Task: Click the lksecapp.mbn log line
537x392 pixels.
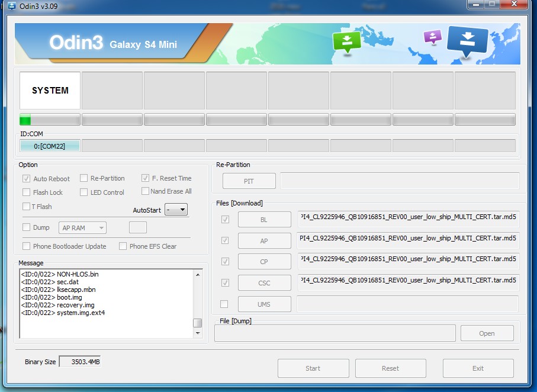Action: coord(58,290)
